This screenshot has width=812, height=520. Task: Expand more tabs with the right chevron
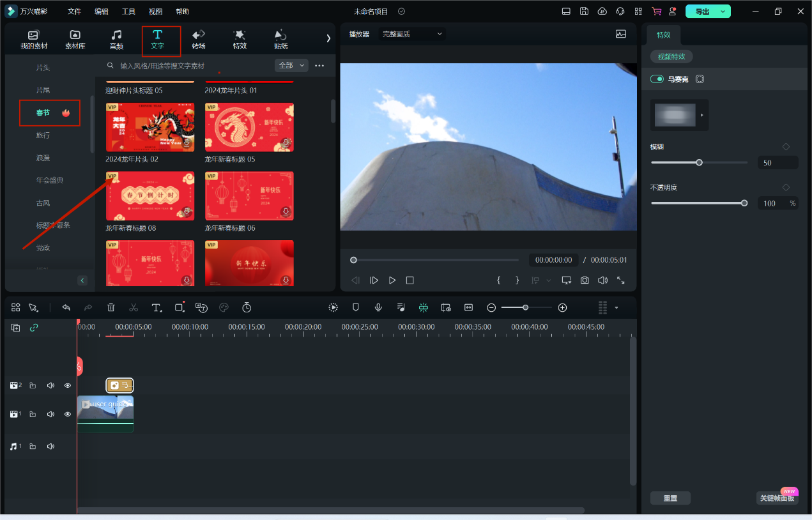[x=328, y=38]
